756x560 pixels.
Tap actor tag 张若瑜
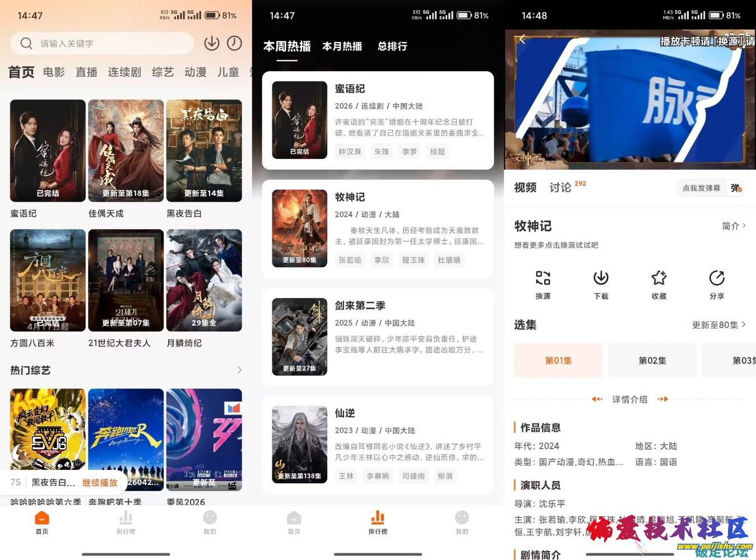(x=350, y=260)
